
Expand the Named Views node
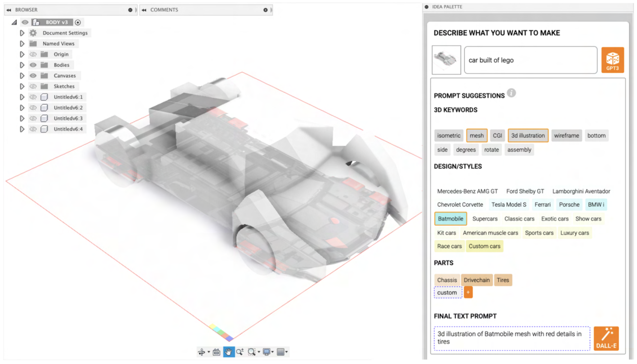coord(22,44)
